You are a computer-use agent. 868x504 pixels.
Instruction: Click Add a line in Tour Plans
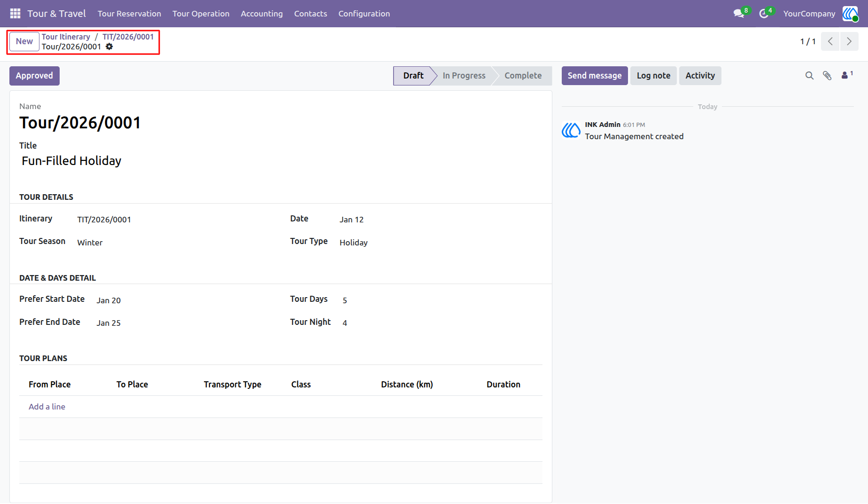coord(47,407)
